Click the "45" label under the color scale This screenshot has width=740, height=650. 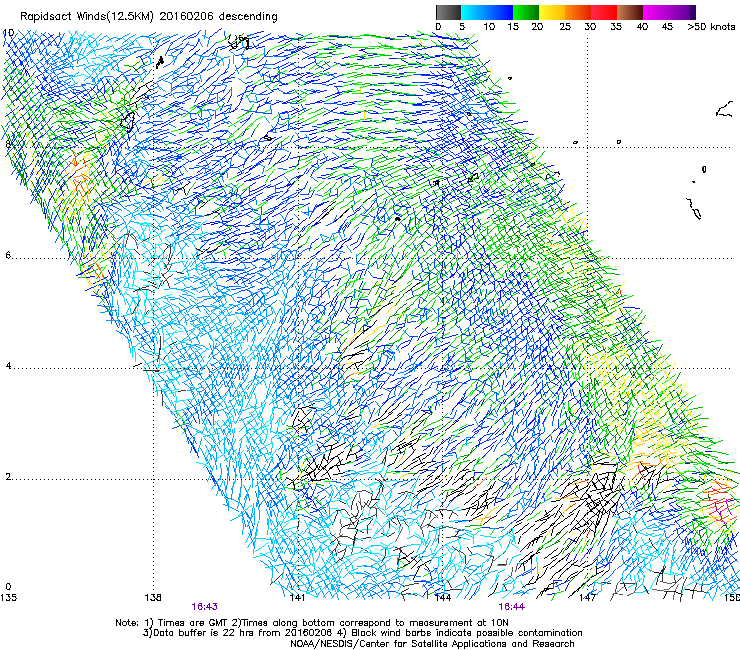pos(667,26)
